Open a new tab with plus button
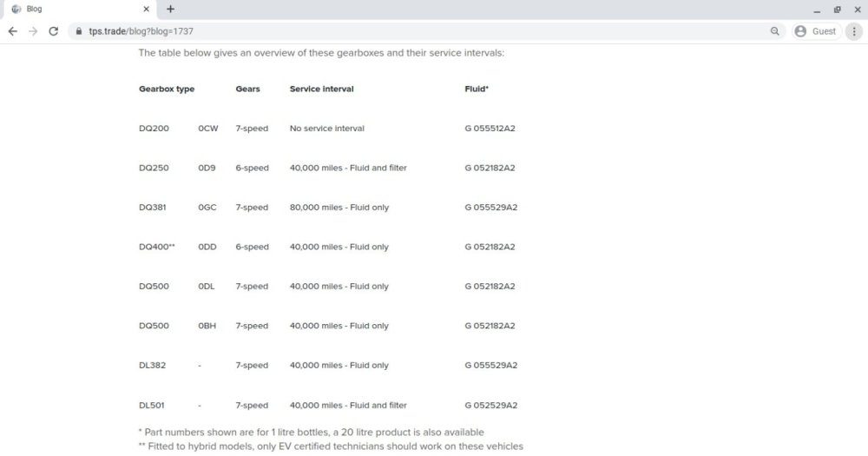Viewport: 868px width, 456px height. 170,9
